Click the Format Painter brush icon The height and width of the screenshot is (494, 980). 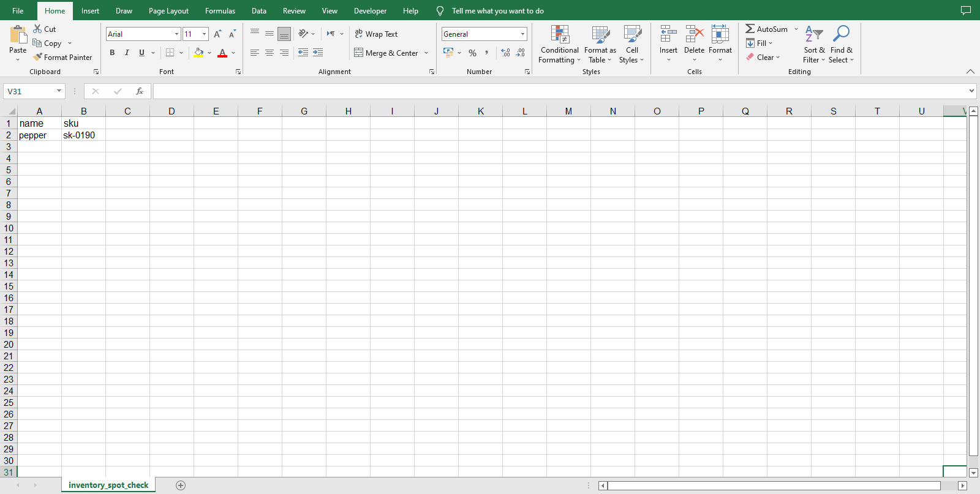(x=37, y=57)
